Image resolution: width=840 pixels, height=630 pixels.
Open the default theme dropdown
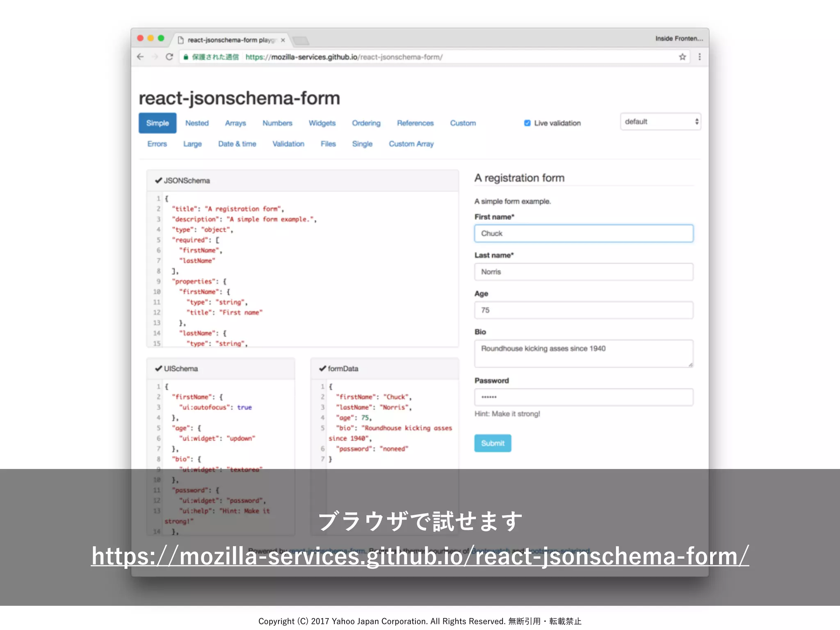coord(660,122)
